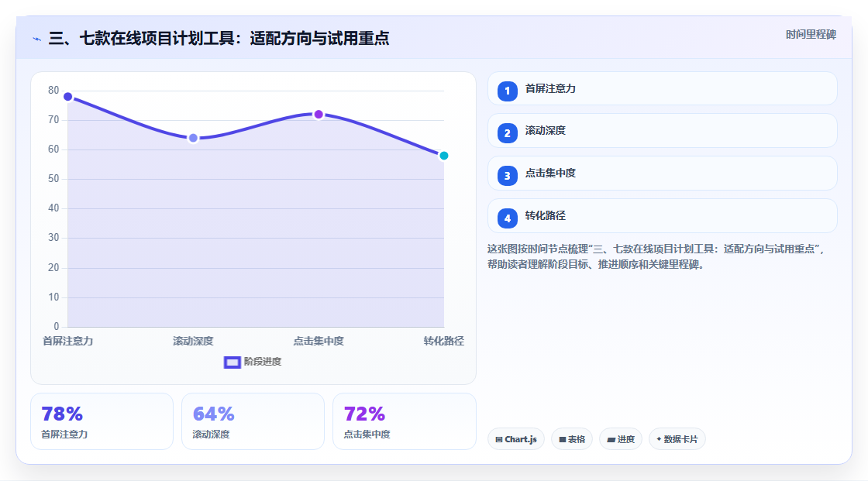Click the heading 三、七款在线项目计划工具

[x=219, y=38]
